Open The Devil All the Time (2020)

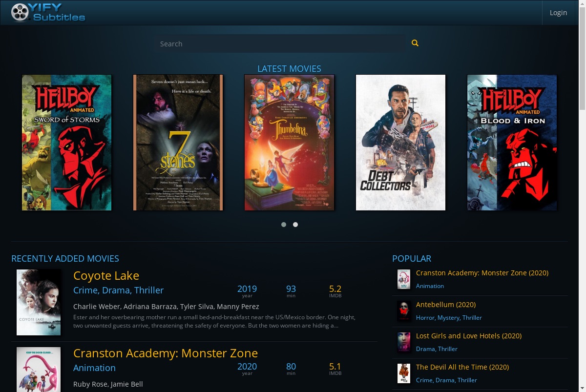click(462, 367)
